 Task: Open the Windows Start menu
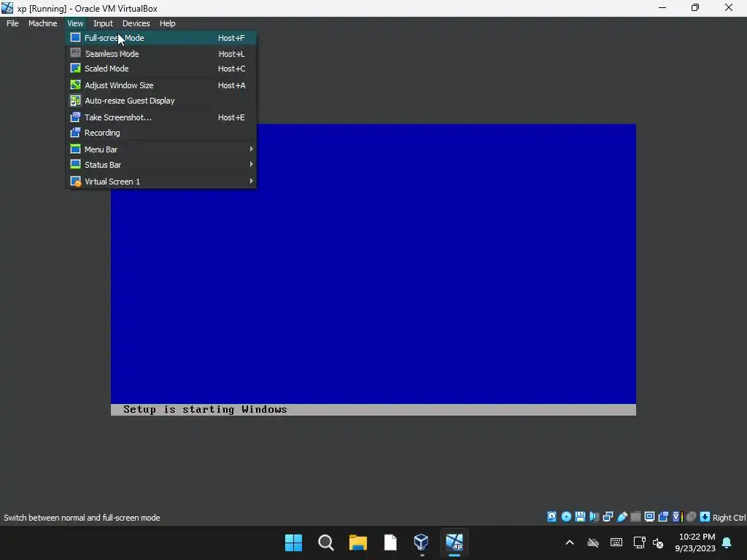[x=293, y=542]
